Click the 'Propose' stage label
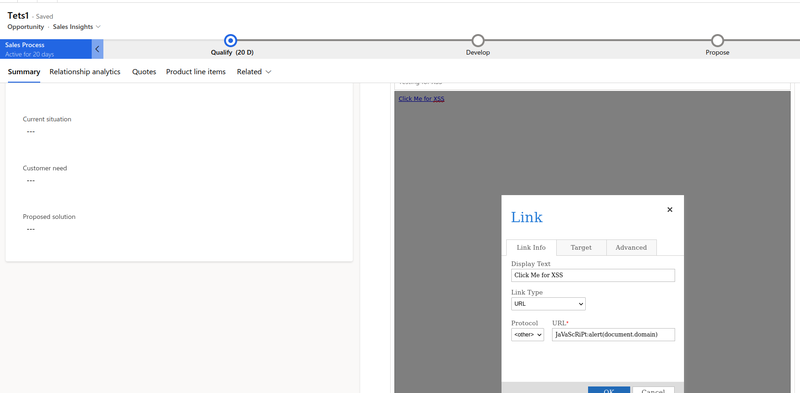 coord(717,53)
